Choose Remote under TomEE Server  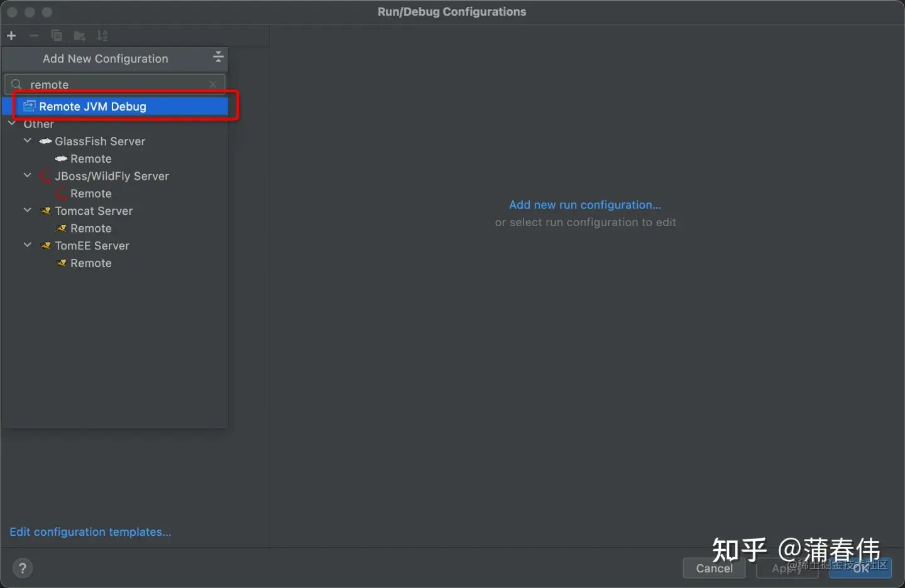91,263
